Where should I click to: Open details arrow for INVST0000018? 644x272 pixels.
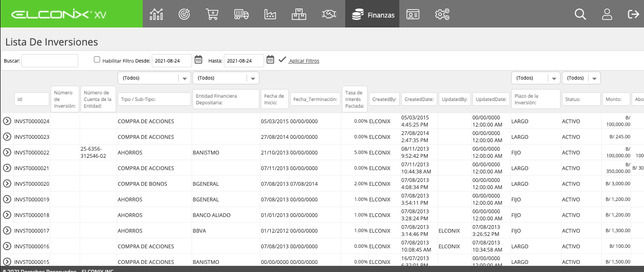7,215
